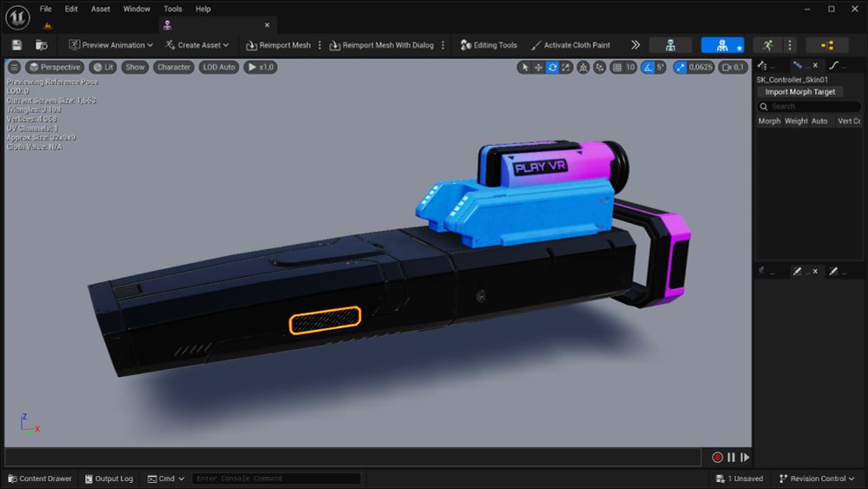Viewport: 868px width, 489px height.
Task: Toggle scale snapping
Action: (680, 68)
